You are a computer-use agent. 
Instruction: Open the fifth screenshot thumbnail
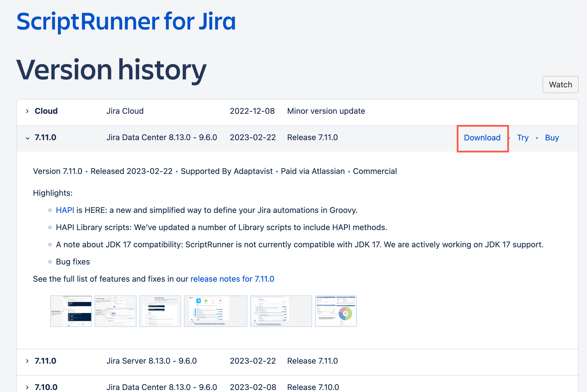[281, 311]
